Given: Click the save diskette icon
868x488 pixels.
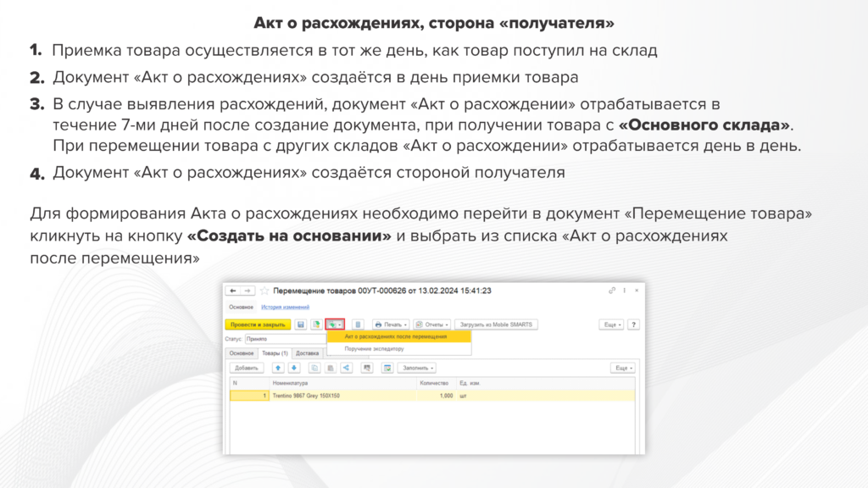Looking at the screenshot, I should click(301, 324).
